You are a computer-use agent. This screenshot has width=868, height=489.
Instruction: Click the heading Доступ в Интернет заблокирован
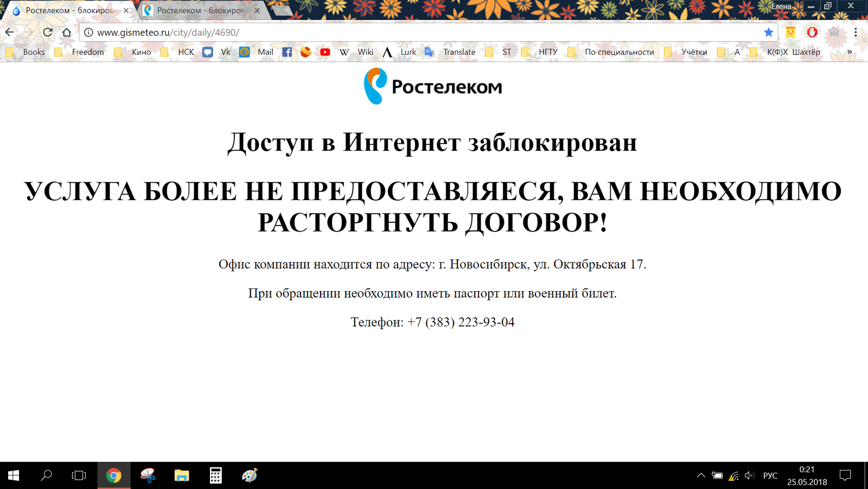432,142
